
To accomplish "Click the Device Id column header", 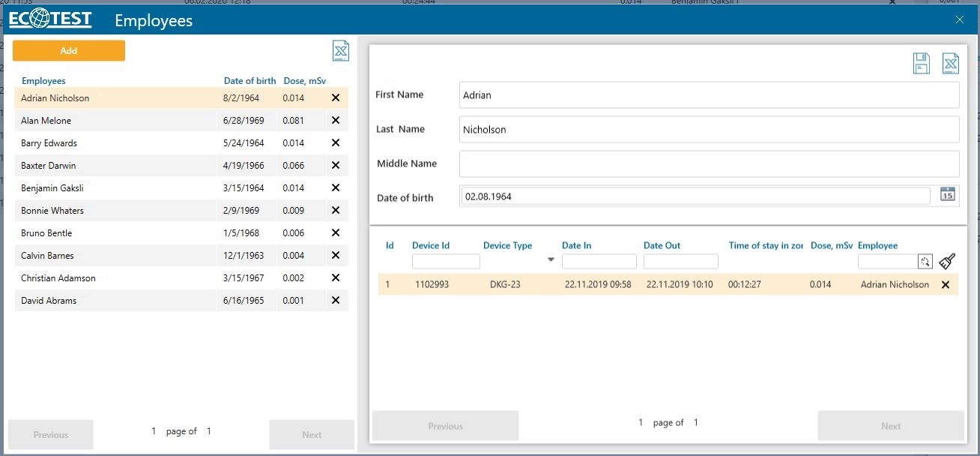I will 431,246.
